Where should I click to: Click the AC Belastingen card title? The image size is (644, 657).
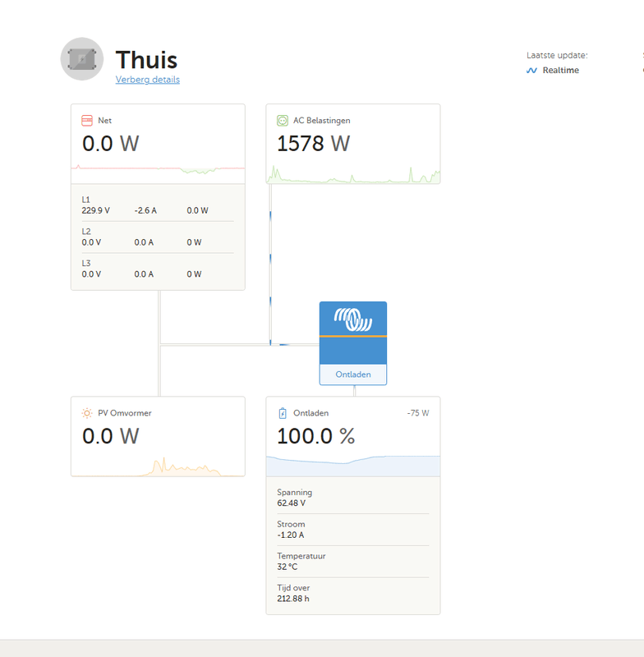[x=321, y=121]
